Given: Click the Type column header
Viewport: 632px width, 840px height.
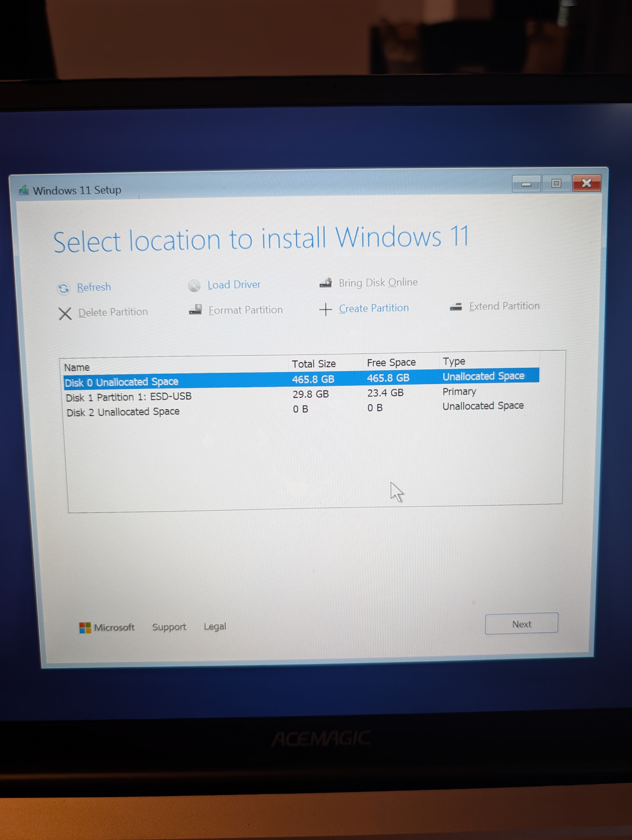Looking at the screenshot, I should tap(454, 361).
